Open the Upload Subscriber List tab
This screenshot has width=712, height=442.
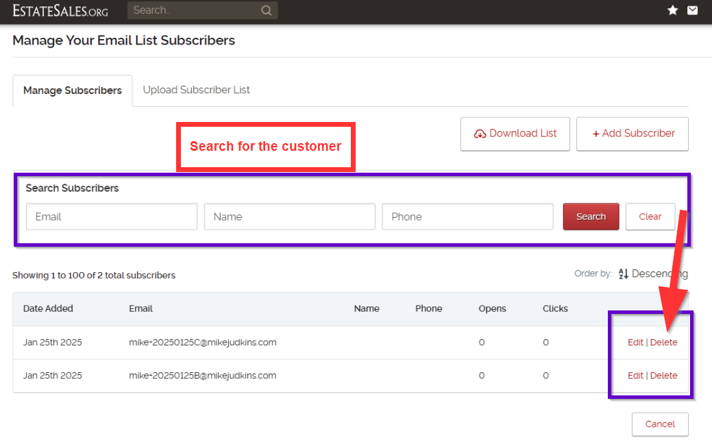point(196,90)
